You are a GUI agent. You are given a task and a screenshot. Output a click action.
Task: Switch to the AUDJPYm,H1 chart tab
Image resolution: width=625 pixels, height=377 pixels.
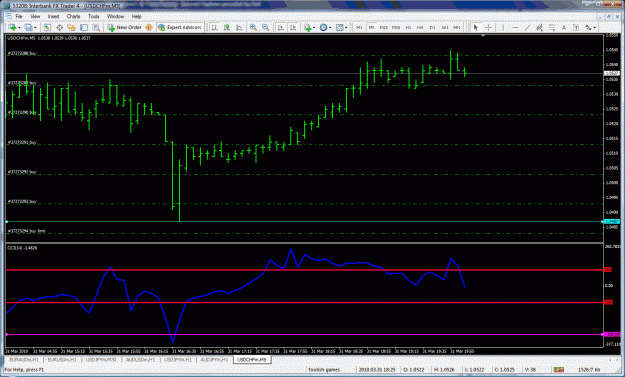[x=214, y=359]
